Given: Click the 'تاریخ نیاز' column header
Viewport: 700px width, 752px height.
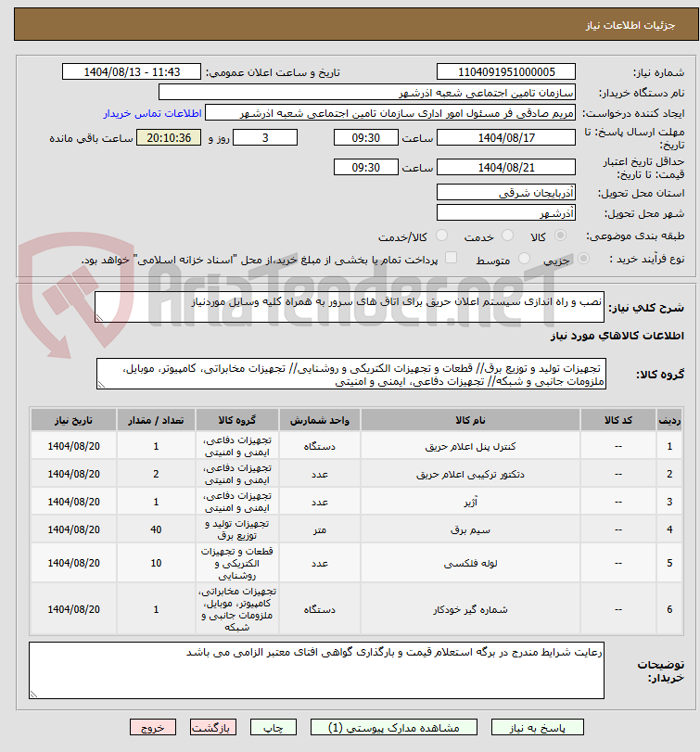Looking at the screenshot, I should tap(74, 420).
